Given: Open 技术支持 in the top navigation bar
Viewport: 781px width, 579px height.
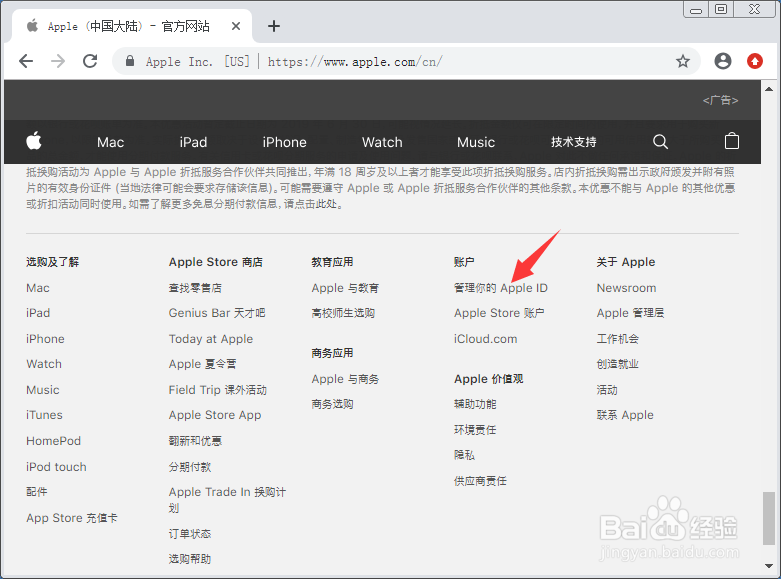Looking at the screenshot, I should click(574, 142).
